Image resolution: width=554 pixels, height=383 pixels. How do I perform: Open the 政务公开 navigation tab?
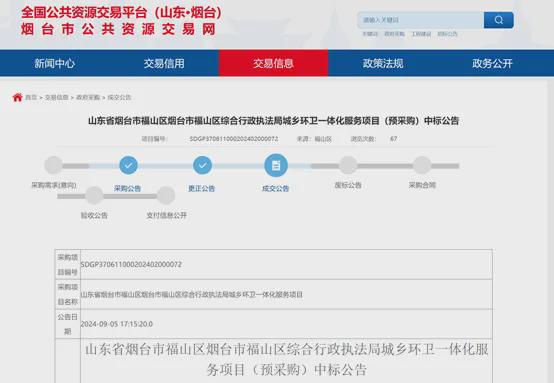[493, 64]
